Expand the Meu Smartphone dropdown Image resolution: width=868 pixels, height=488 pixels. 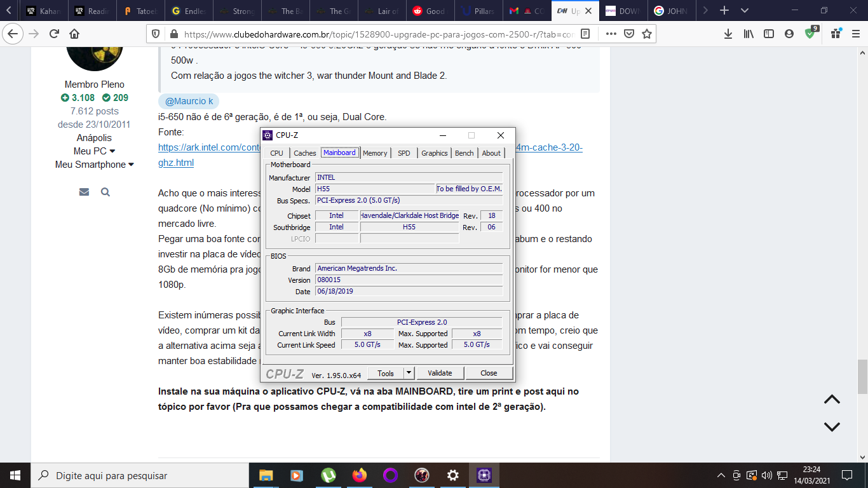[94, 165]
